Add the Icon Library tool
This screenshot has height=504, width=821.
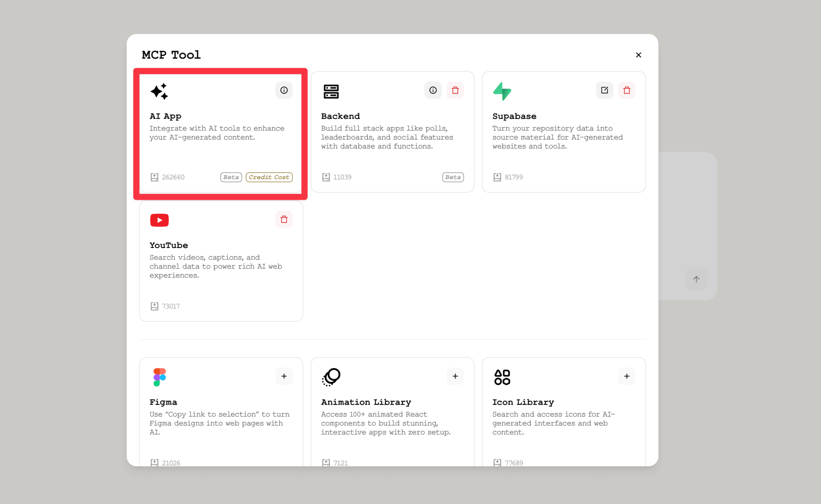pyautogui.click(x=627, y=376)
